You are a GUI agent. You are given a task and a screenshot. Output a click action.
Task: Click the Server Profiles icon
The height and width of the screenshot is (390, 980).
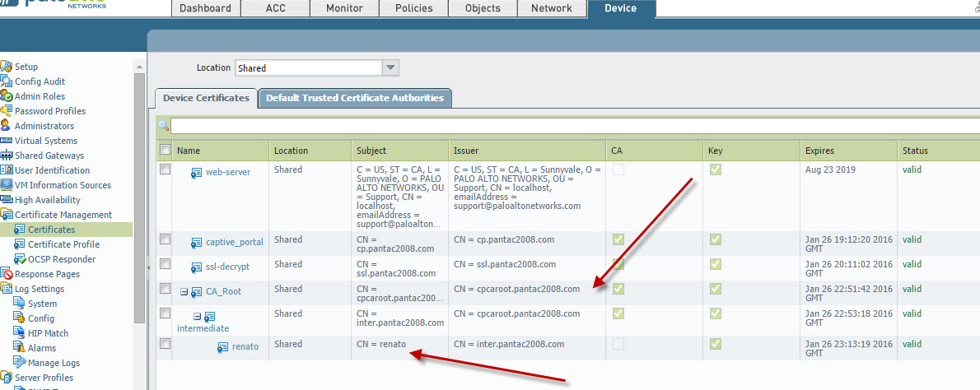(x=7, y=378)
